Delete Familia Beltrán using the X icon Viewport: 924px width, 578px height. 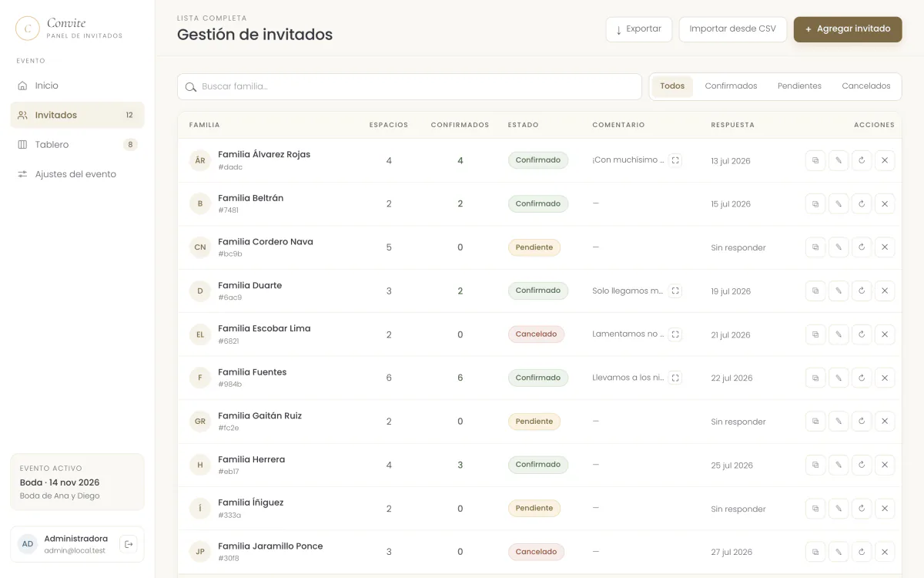point(885,204)
